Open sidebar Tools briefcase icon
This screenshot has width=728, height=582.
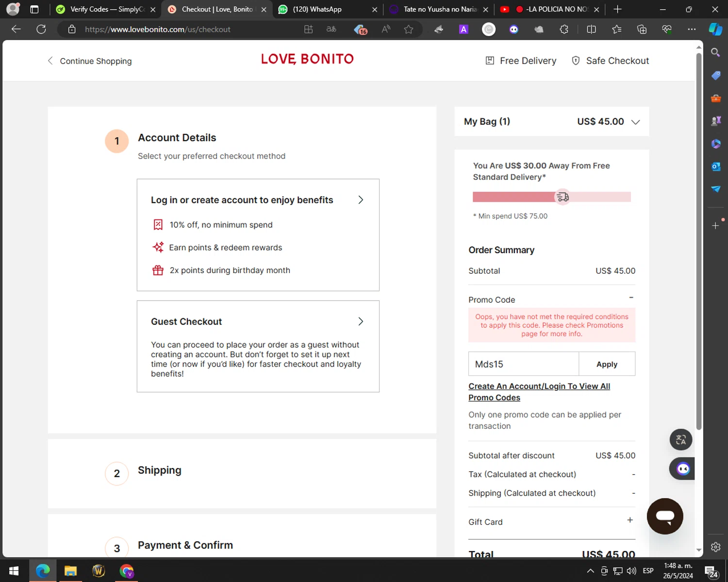716,98
